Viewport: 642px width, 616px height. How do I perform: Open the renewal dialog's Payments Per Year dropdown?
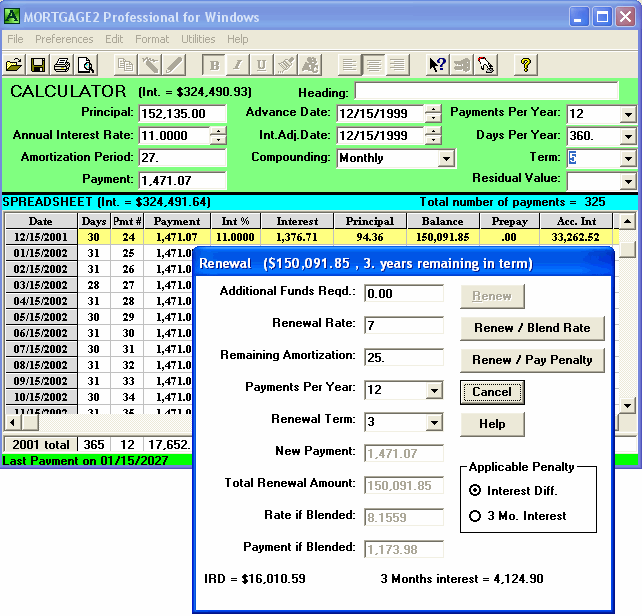(x=434, y=391)
